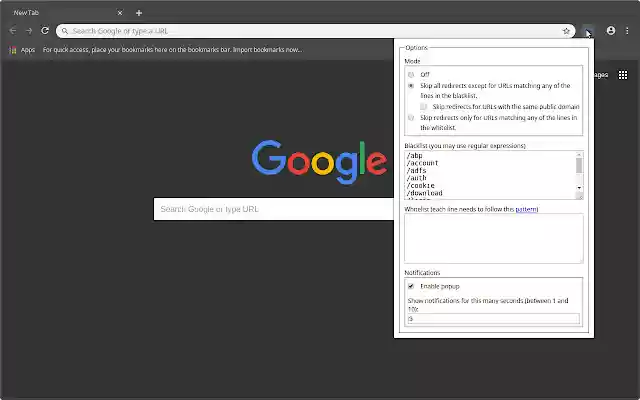Click the /abp line in blacklist
640x400 pixels.
pos(414,156)
